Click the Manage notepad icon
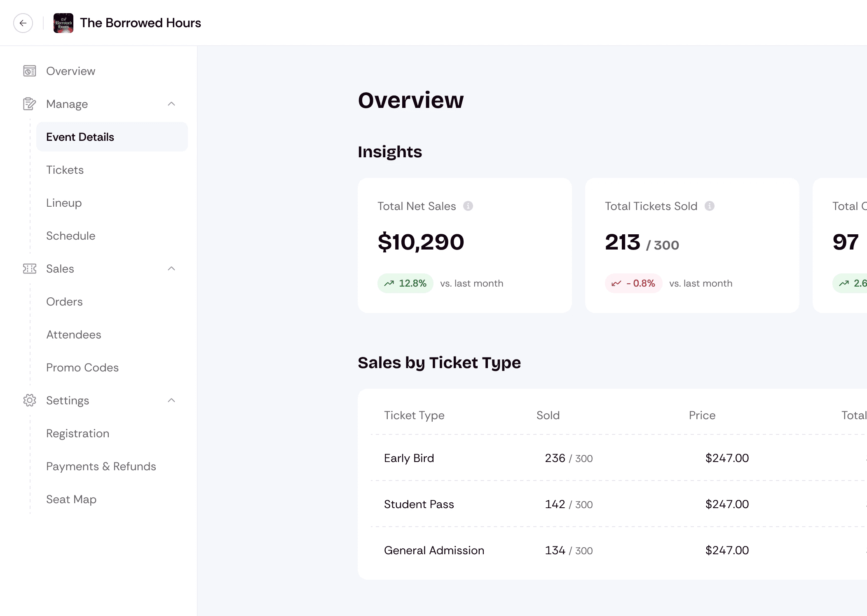 pyautogui.click(x=30, y=104)
